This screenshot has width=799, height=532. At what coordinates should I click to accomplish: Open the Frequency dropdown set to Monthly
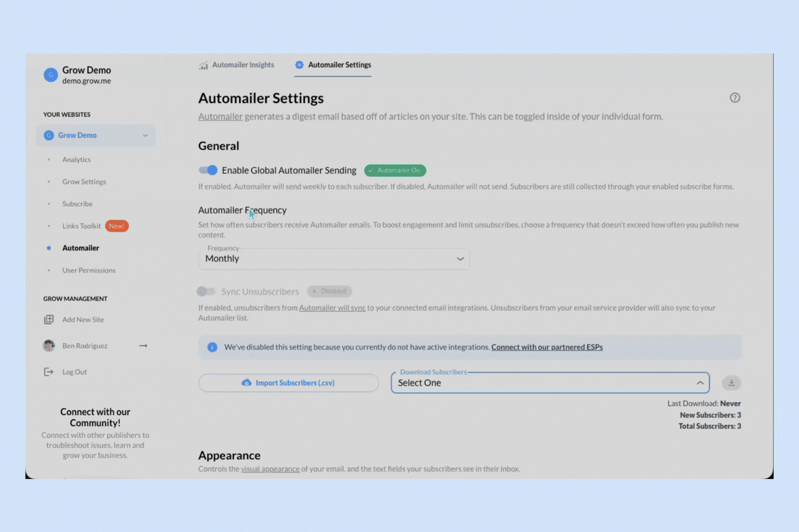click(334, 259)
